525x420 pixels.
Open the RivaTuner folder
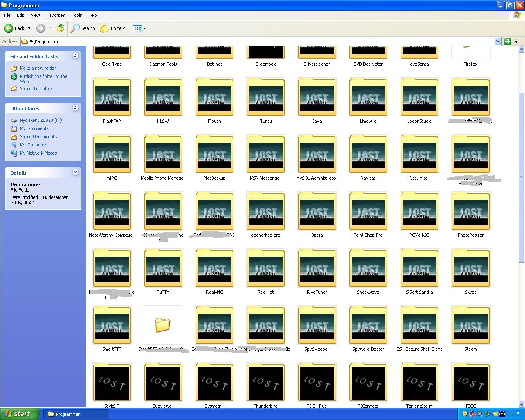click(x=317, y=268)
